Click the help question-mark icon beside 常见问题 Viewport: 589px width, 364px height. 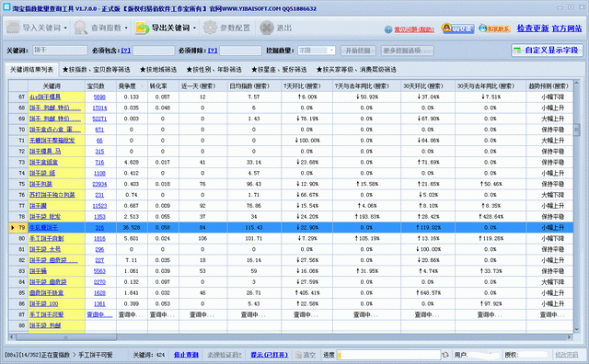pos(388,29)
